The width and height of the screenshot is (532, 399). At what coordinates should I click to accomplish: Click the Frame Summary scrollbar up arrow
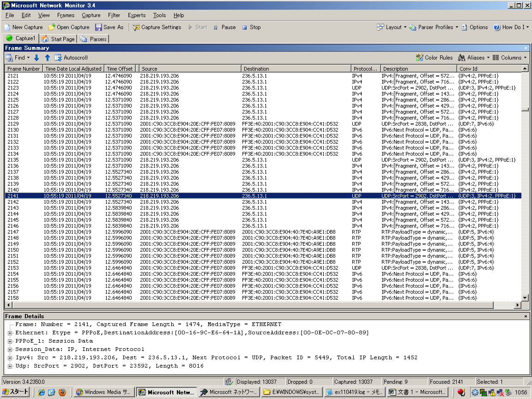pos(525,68)
